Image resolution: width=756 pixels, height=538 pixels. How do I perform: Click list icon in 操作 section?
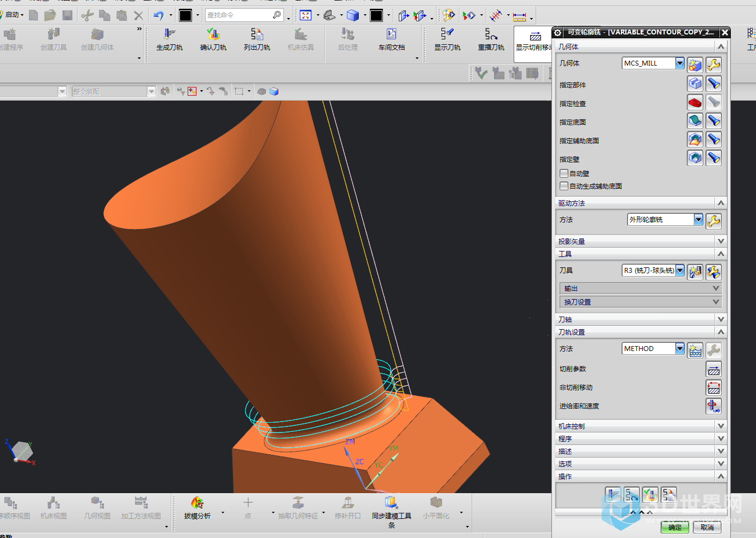(x=669, y=495)
